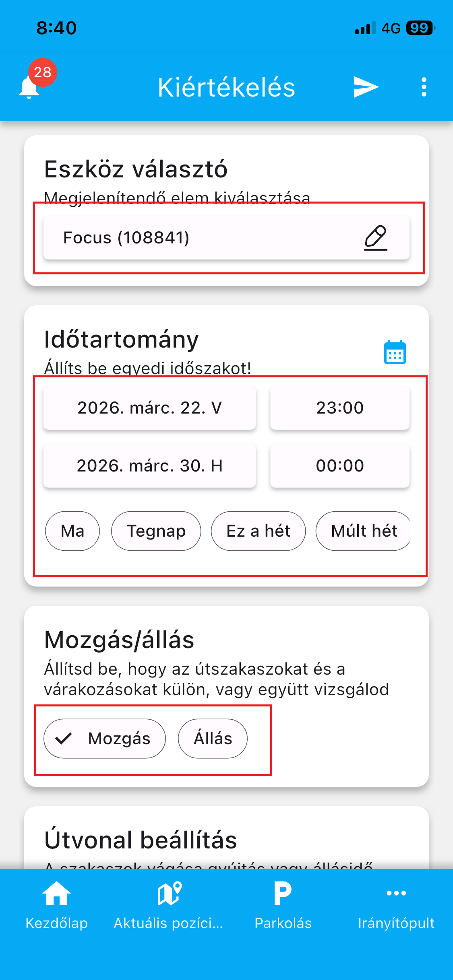Open end date 2026. márc. 30. H
The height and width of the screenshot is (980, 453).
149,466
